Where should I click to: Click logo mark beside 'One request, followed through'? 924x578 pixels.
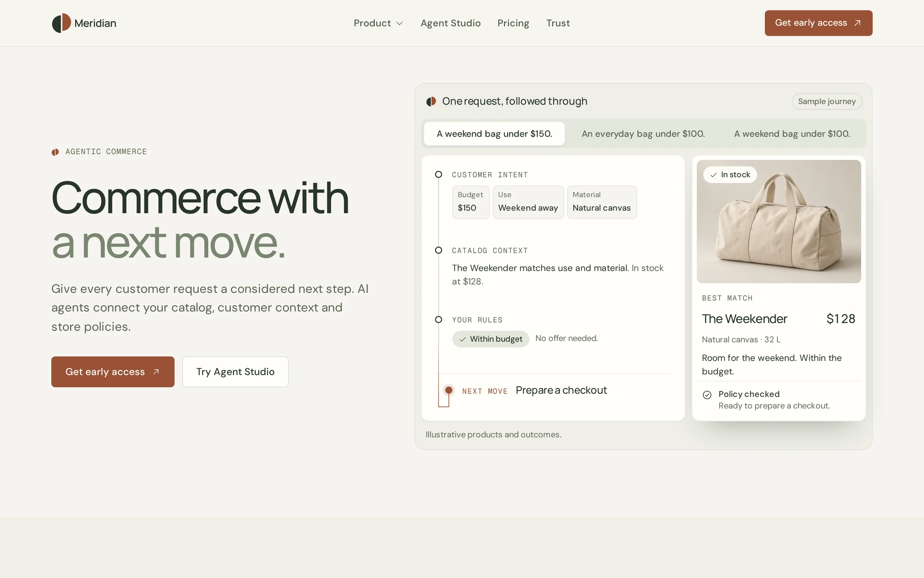(431, 101)
